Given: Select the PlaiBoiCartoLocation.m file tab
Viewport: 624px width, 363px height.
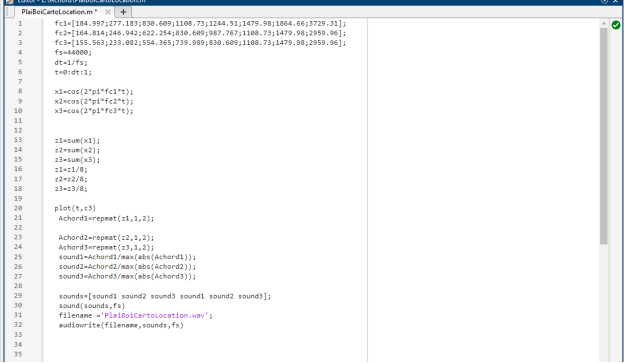Looking at the screenshot, I should click(x=59, y=12).
